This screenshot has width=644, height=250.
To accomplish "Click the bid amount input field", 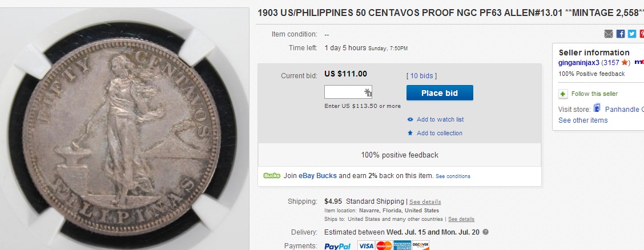I will (348, 92).
